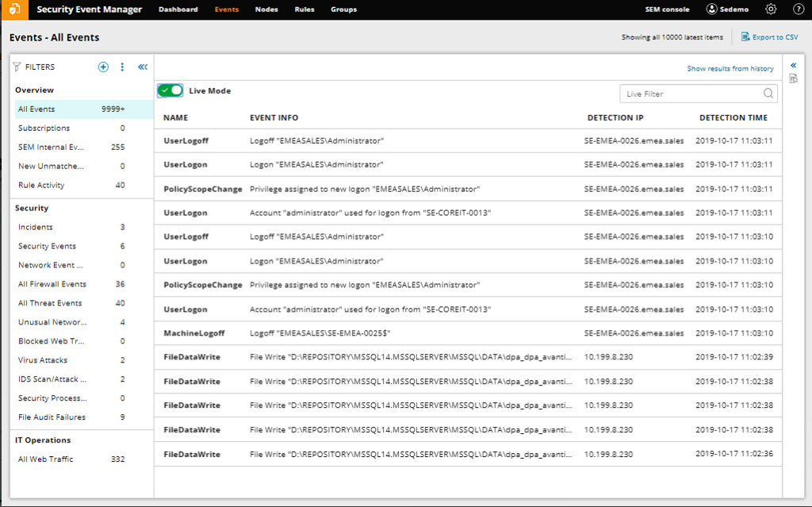Create a new filter using the plus icon
The height and width of the screenshot is (507, 812).
tap(103, 67)
